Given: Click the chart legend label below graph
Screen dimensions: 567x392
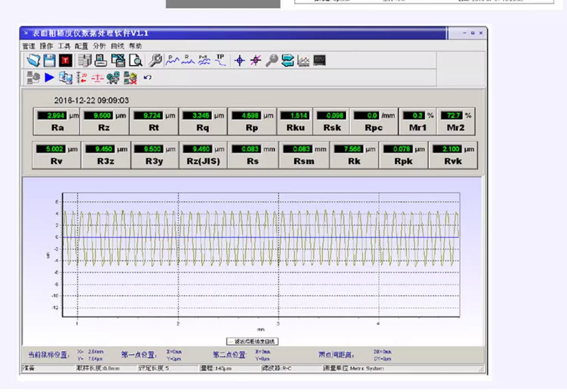Looking at the screenshot, I should [x=252, y=341].
